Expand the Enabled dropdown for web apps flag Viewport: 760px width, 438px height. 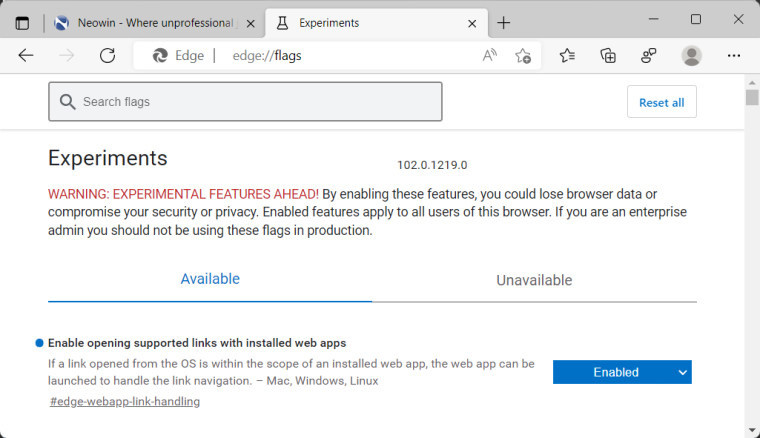(621, 372)
